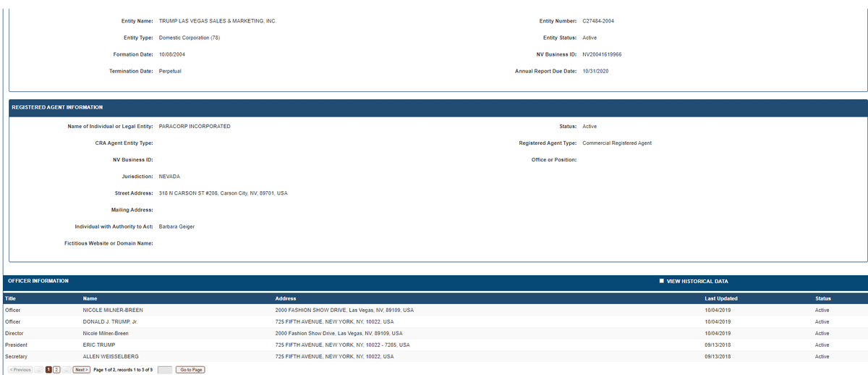Click registered agent PARACORP INCORPORATED
Screen dimensions: 868x375
coord(195,127)
